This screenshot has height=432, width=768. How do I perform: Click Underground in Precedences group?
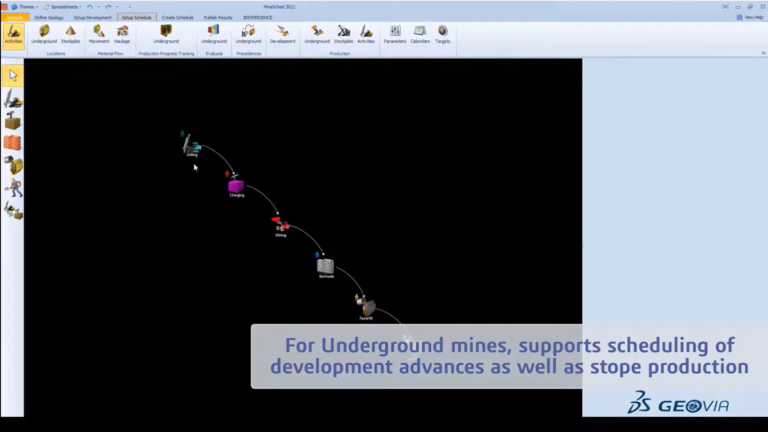pos(248,35)
